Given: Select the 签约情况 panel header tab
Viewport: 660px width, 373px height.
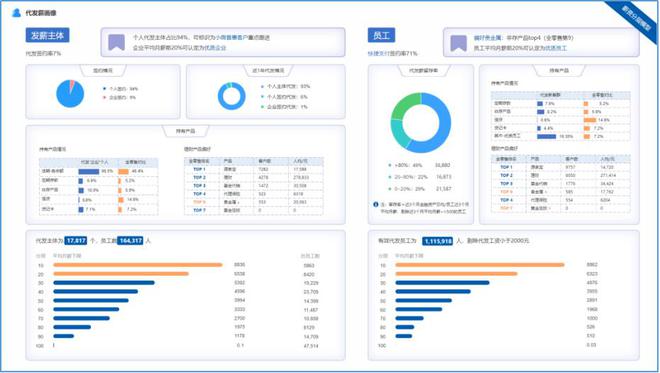Looking at the screenshot, I should (103, 70).
